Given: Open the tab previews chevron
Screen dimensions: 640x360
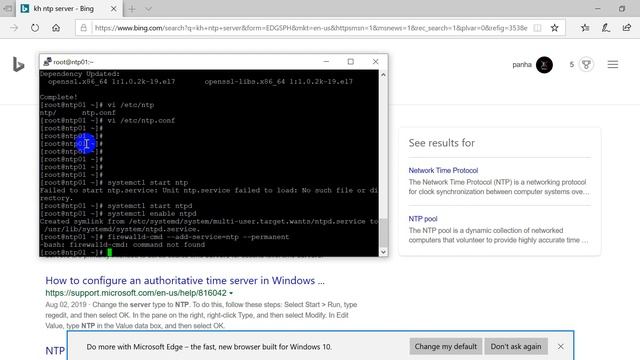Looking at the screenshot, I should click(148, 9).
